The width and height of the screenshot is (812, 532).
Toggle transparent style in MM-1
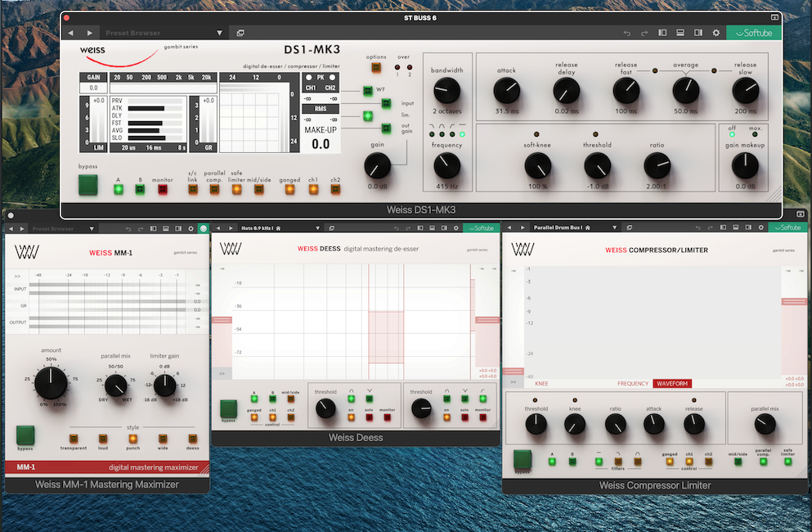tap(74, 439)
